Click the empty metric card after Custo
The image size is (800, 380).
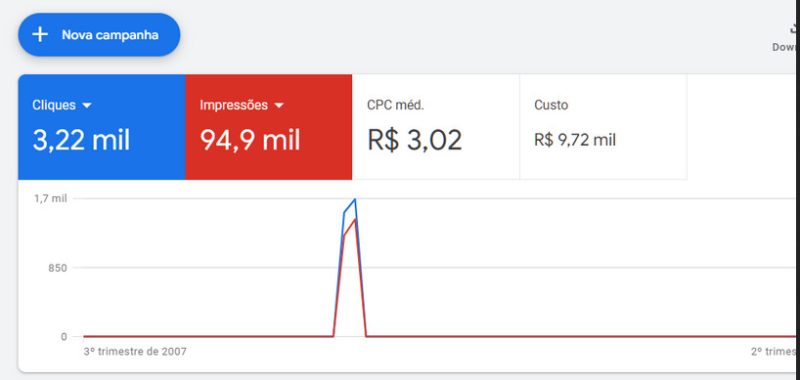click(x=741, y=127)
